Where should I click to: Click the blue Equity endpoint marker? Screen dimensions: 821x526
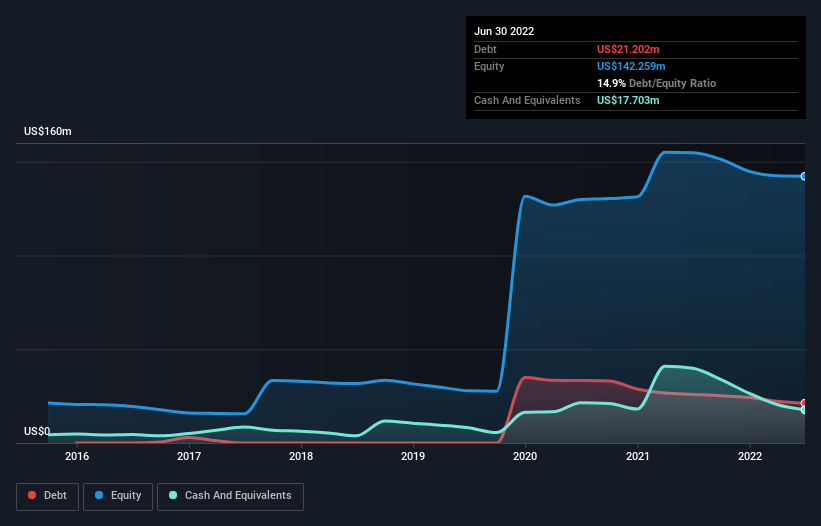pos(804,176)
